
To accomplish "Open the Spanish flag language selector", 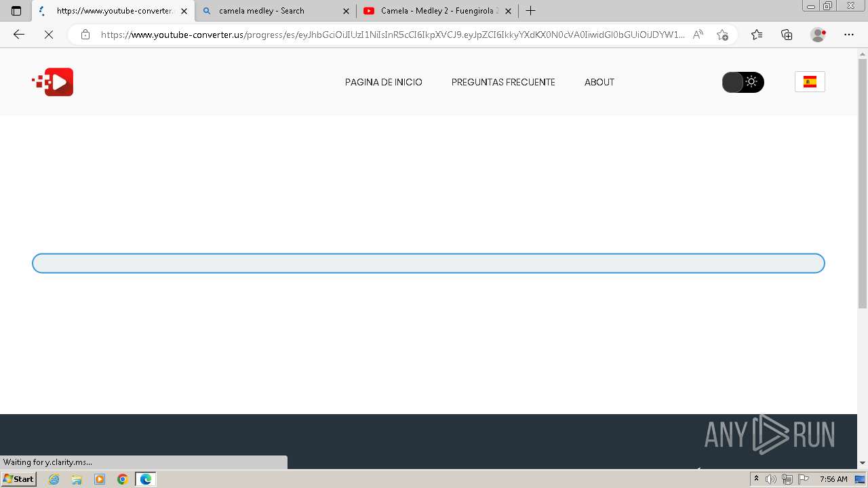I will 810,82.
